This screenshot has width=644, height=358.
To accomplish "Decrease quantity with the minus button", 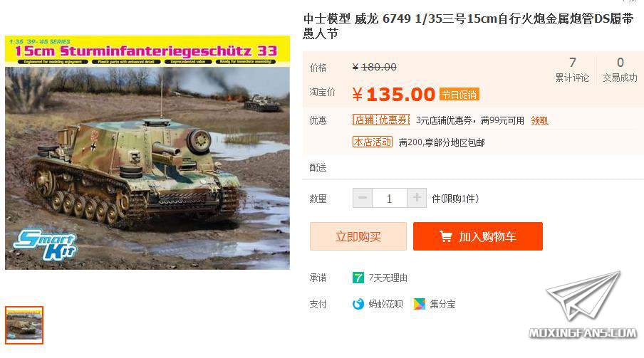I will [x=363, y=199].
